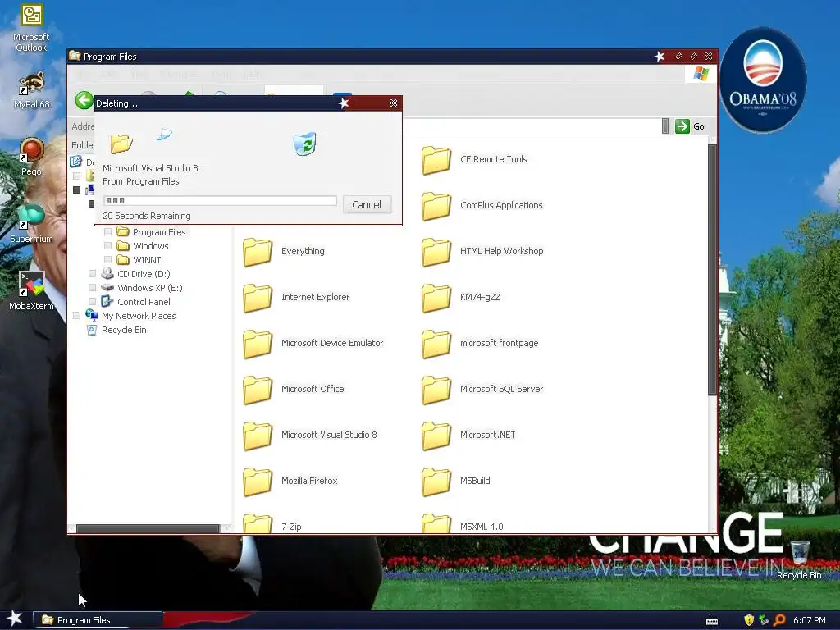Select the Microsoft Office folder

click(293, 390)
